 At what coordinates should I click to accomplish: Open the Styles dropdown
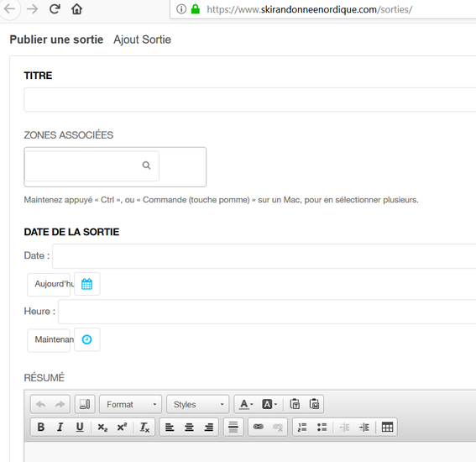coord(197,404)
